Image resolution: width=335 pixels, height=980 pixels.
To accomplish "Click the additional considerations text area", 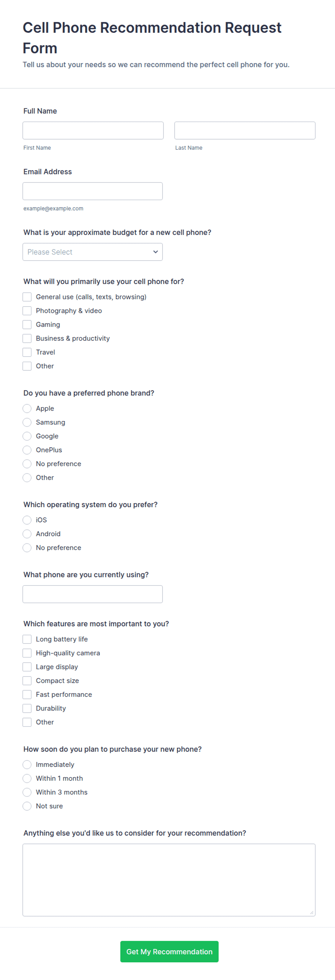I will (x=169, y=880).
